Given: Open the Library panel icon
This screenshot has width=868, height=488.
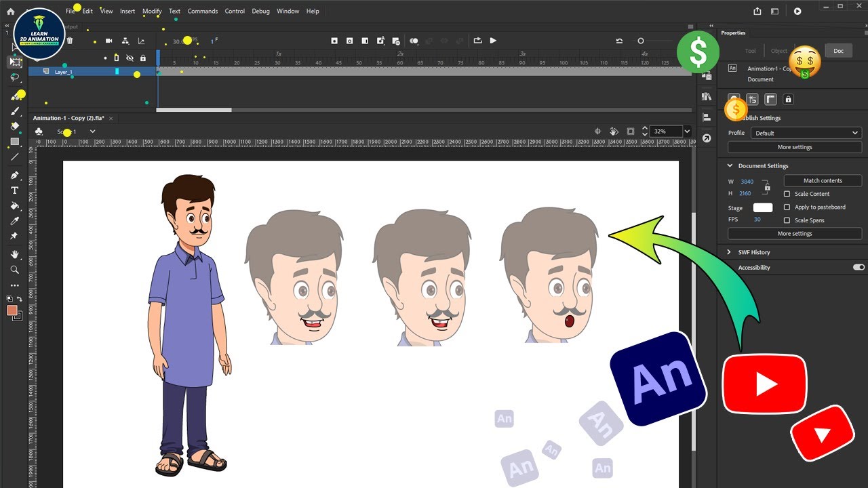Looking at the screenshot, I should (707, 97).
